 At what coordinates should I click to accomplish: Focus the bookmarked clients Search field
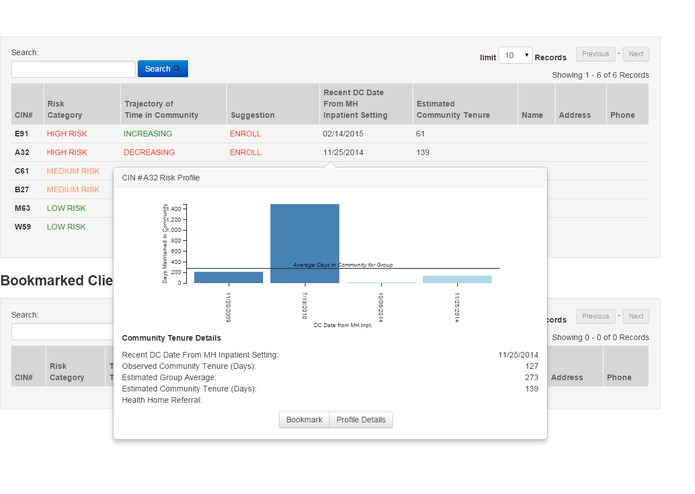[x=62, y=332]
